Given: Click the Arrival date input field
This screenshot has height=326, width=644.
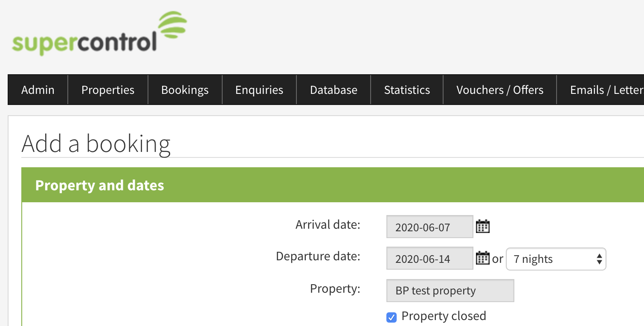Looking at the screenshot, I should 429,227.
